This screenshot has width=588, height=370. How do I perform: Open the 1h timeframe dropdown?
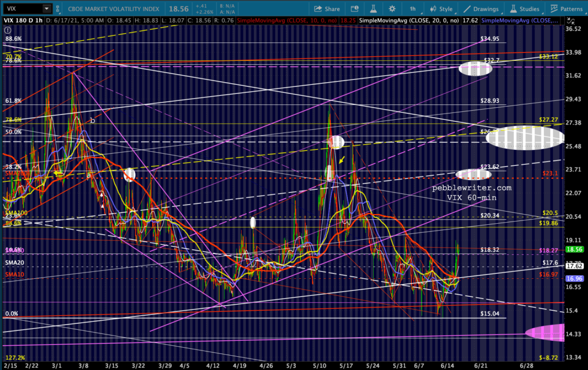pyautogui.click(x=412, y=9)
